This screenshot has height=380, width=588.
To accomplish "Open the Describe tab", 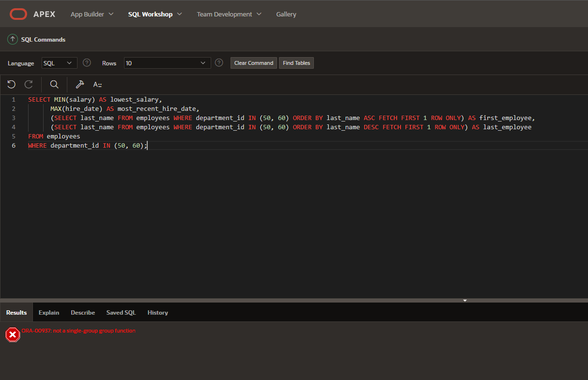I will click(x=83, y=312).
